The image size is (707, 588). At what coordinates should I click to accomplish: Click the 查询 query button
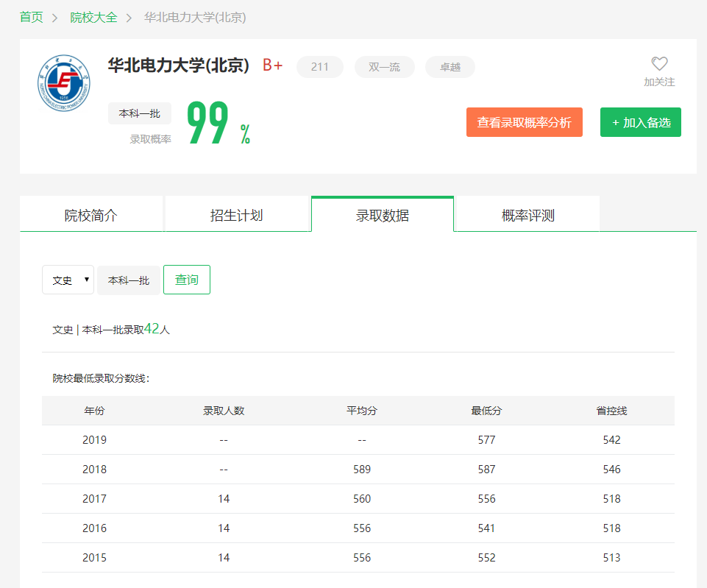click(x=187, y=280)
